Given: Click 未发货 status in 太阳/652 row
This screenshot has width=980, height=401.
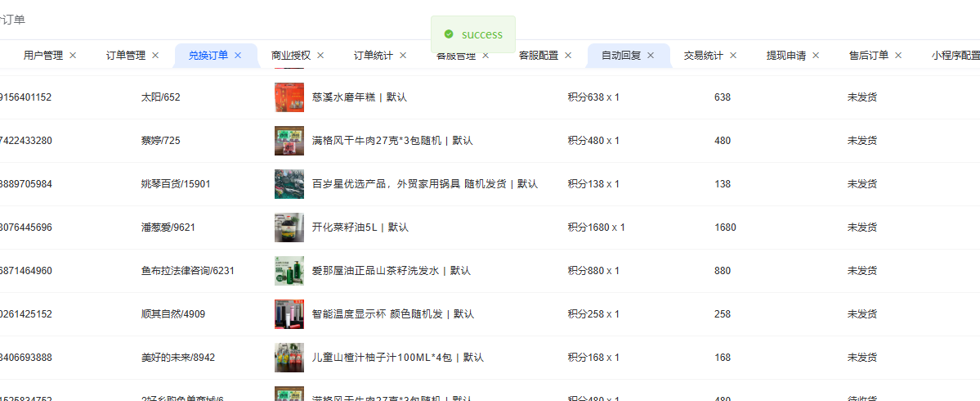Looking at the screenshot, I should pos(861,97).
